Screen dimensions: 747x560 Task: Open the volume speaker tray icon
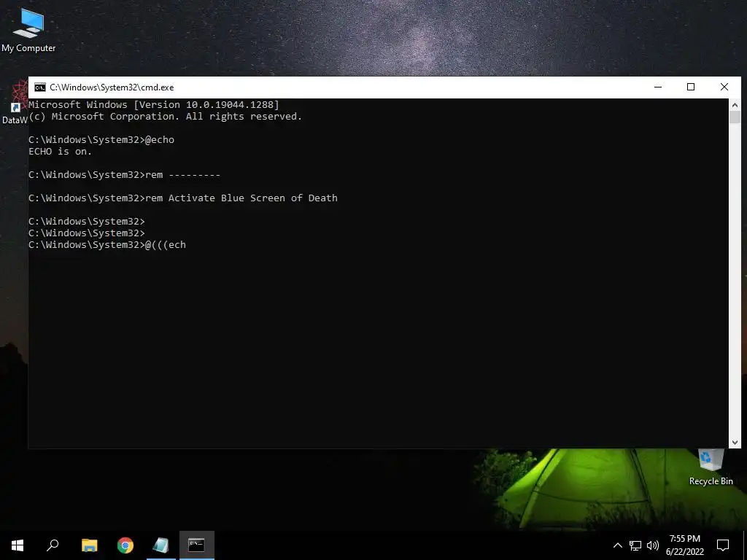coord(653,545)
